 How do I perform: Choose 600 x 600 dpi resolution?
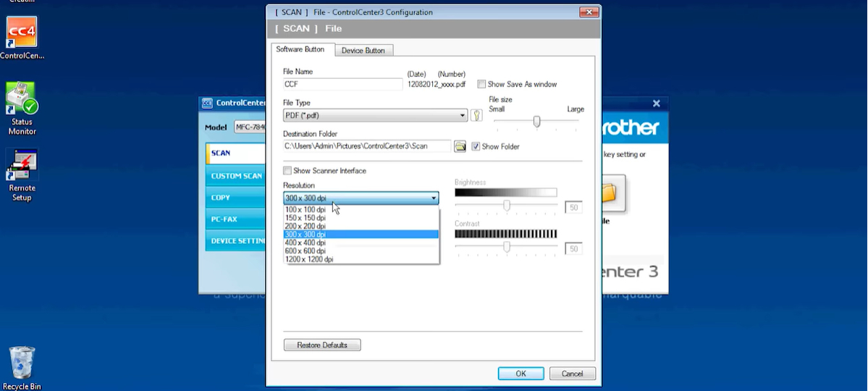coord(361,251)
